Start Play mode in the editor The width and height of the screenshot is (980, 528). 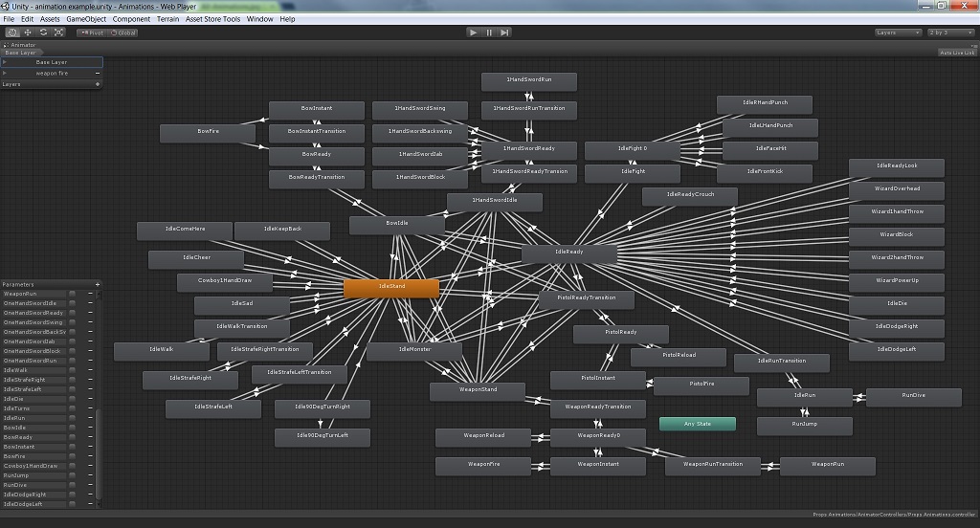473,33
